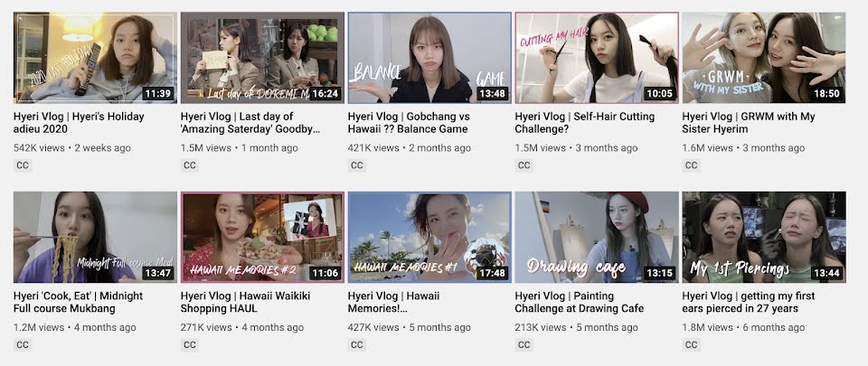
Task: Click CC badge under Self-Hair Cutting Challenge
Action: coord(524,165)
